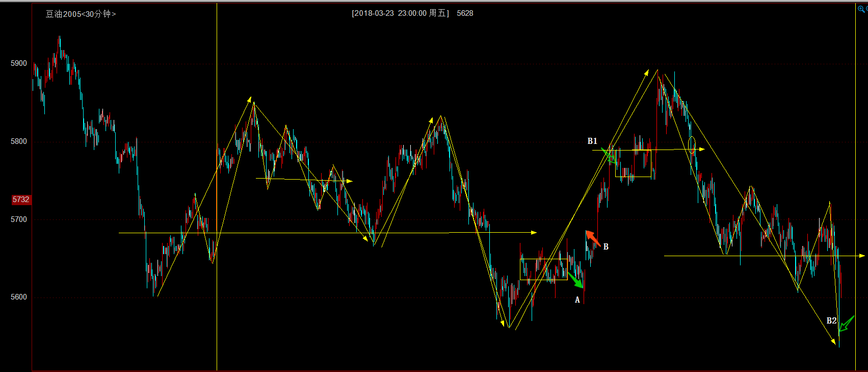The width and height of the screenshot is (868, 372).
Task: Click the 5900 price axis label
Action: tap(19, 63)
